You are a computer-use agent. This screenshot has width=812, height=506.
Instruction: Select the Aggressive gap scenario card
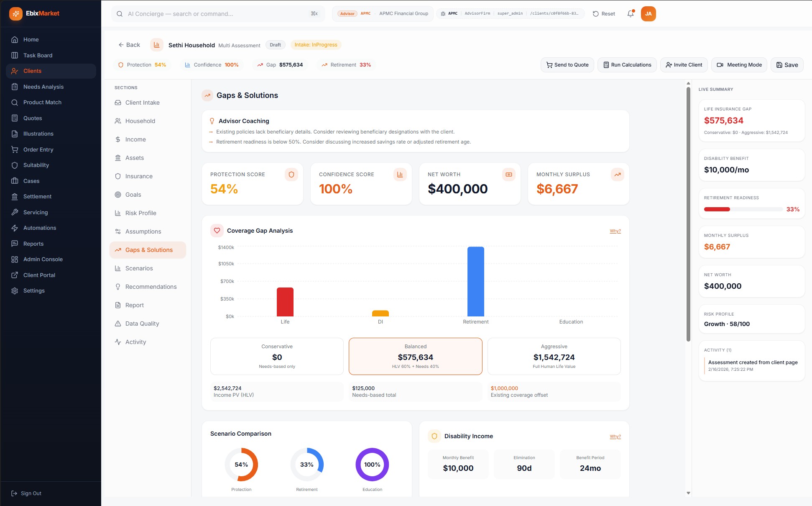(x=554, y=356)
